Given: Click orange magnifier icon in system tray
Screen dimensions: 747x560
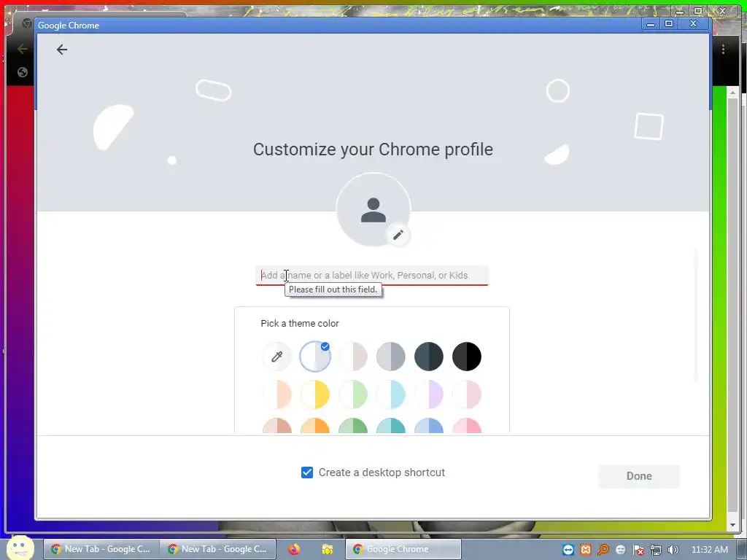Looking at the screenshot, I should [x=603, y=550].
